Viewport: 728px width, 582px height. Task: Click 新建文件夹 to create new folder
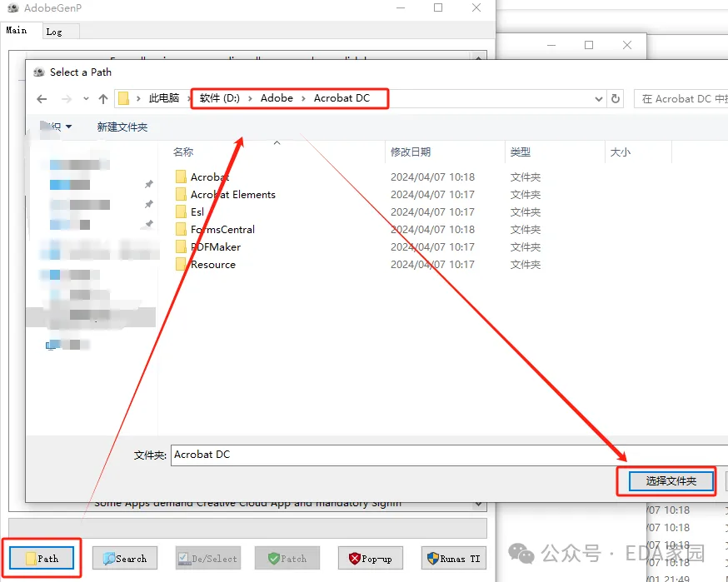coord(122,127)
